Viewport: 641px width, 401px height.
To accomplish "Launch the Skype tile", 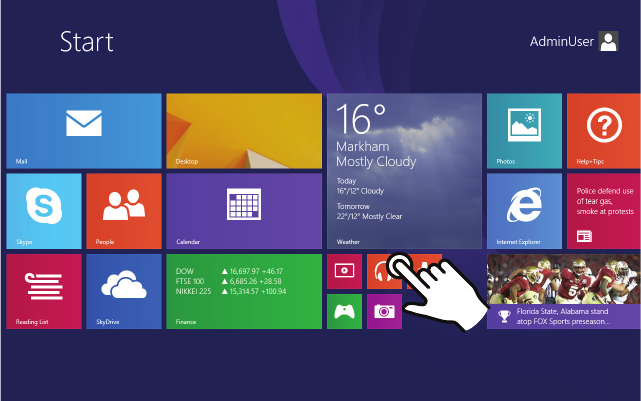I will 44,211.
